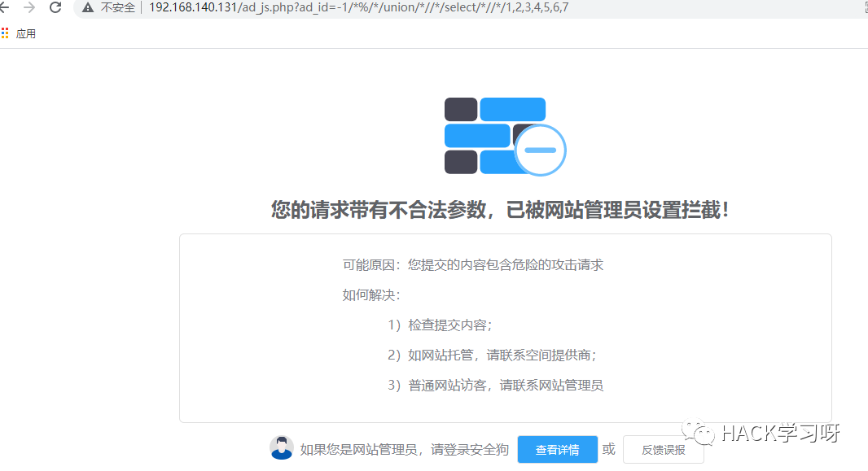Reload the page with refresh icon
This screenshot has width=868, height=471.
(x=55, y=8)
